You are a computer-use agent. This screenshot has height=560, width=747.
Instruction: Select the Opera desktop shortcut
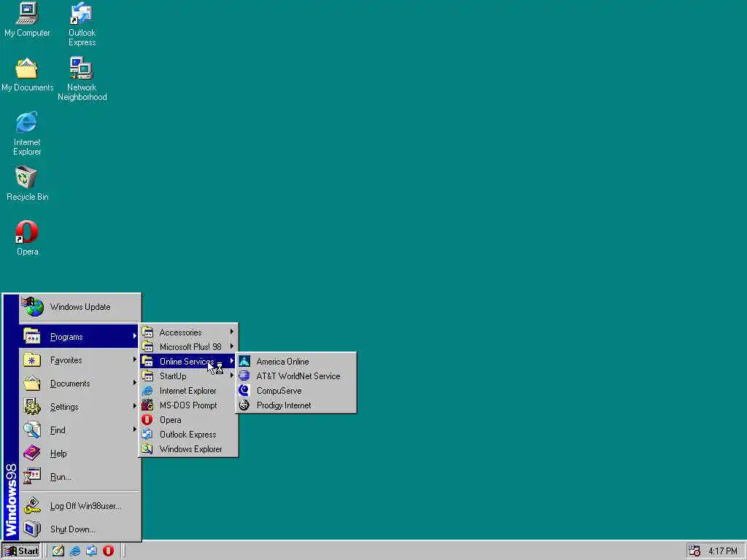tap(27, 238)
